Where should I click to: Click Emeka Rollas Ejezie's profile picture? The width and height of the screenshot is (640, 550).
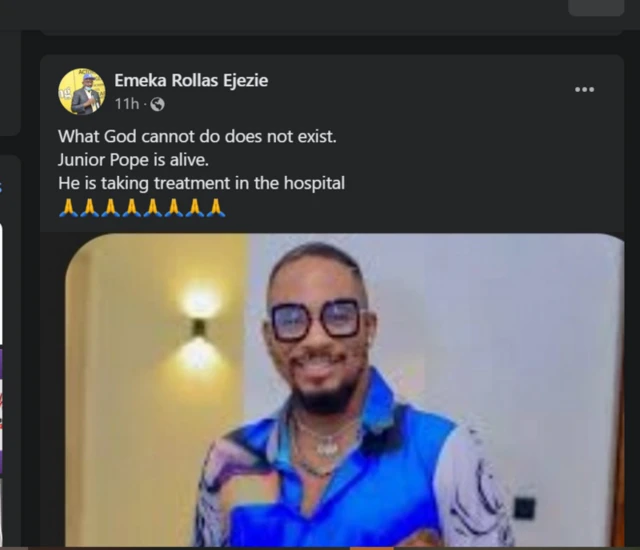[81, 92]
